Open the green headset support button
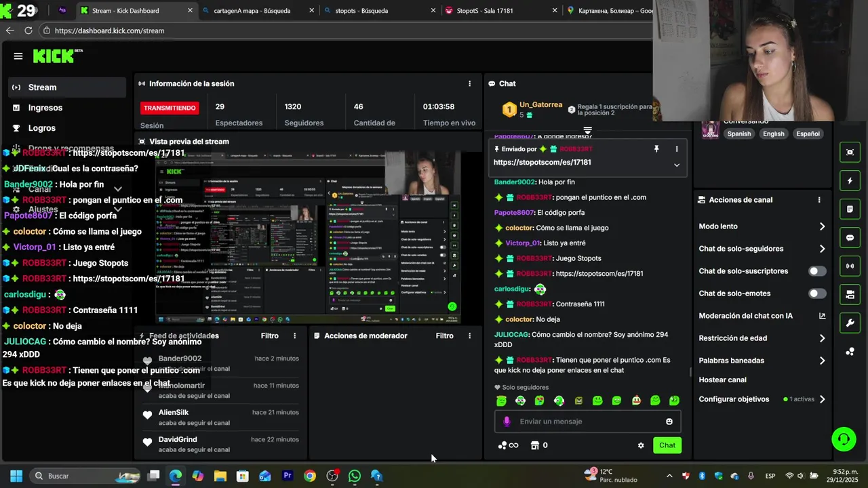 pyautogui.click(x=844, y=439)
